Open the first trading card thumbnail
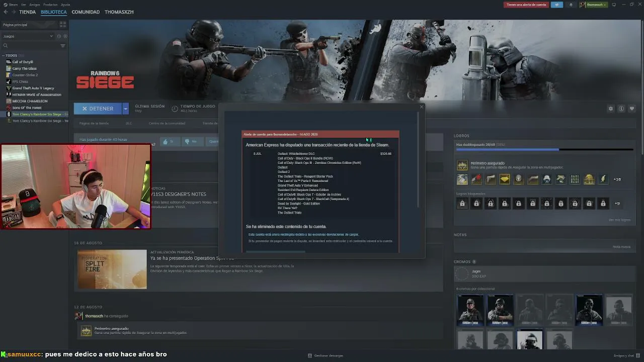644x362 pixels. [470, 310]
